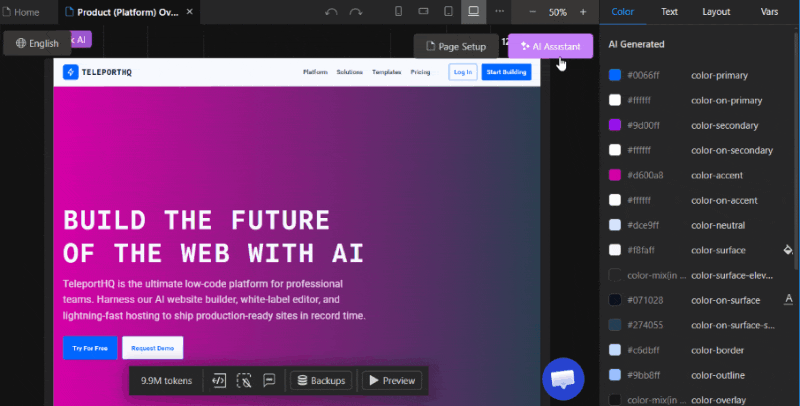The height and width of the screenshot is (406, 800).
Task: Click the Start Building button on canvas
Action: click(x=506, y=72)
